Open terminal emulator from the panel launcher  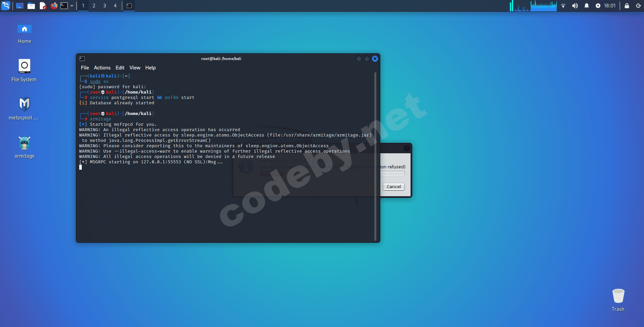tap(64, 6)
